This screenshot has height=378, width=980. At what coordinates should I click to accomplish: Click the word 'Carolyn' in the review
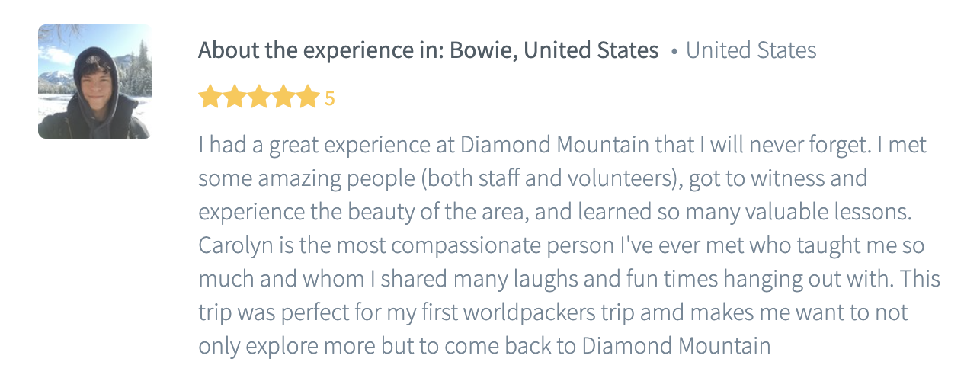[232, 245]
